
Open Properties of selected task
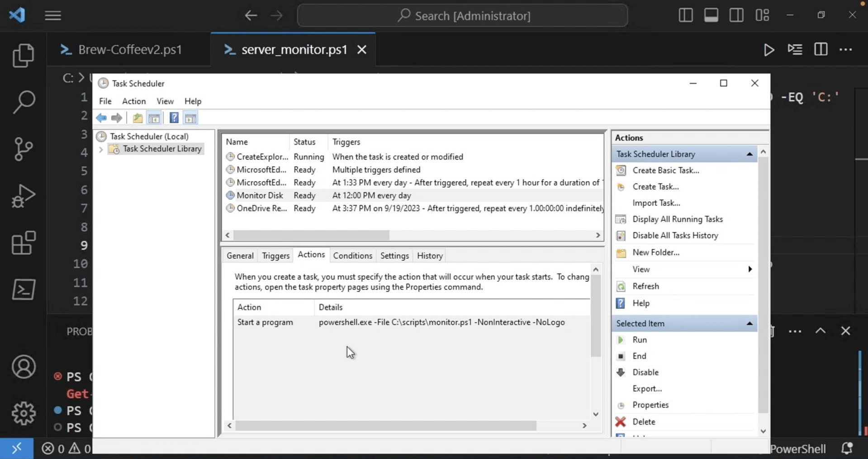650,405
